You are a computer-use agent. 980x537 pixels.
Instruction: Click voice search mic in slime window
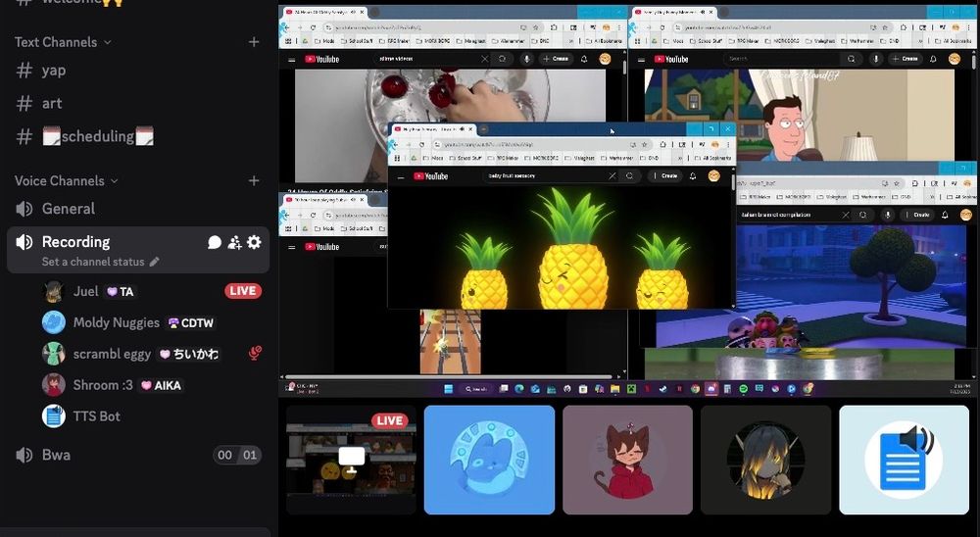pyautogui.click(x=527, y=59)
